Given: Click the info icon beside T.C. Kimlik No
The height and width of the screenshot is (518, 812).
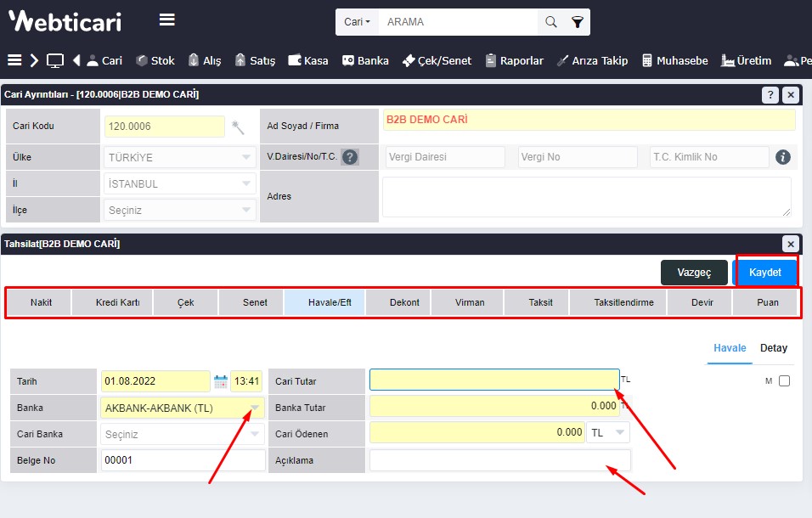Looking at the screenshot, I should tap(783, 157).
